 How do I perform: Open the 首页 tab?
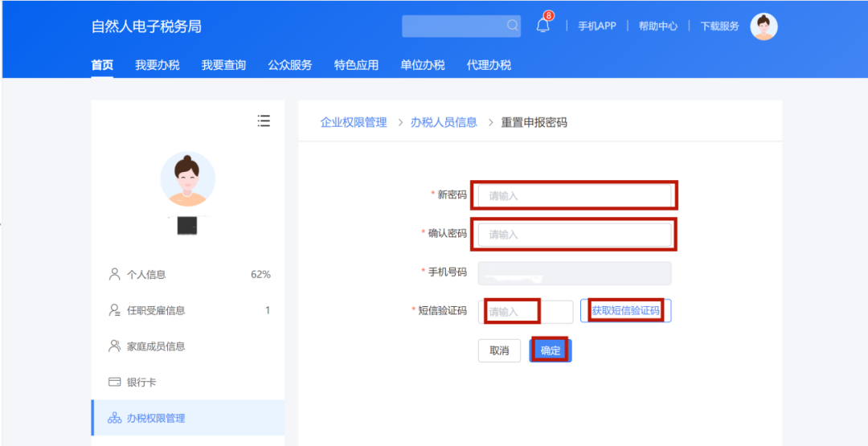102,65
